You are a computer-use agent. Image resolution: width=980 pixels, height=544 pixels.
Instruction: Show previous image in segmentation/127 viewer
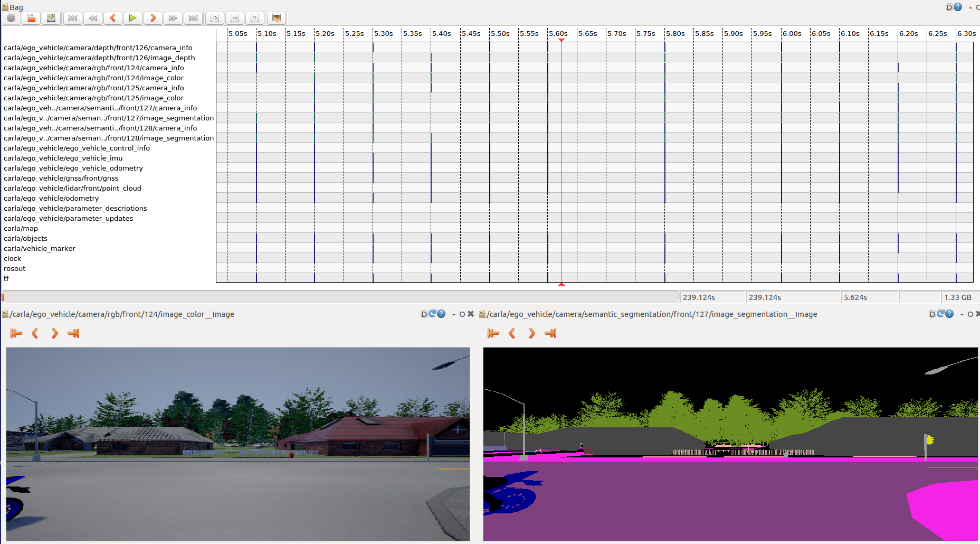point(512,333)
